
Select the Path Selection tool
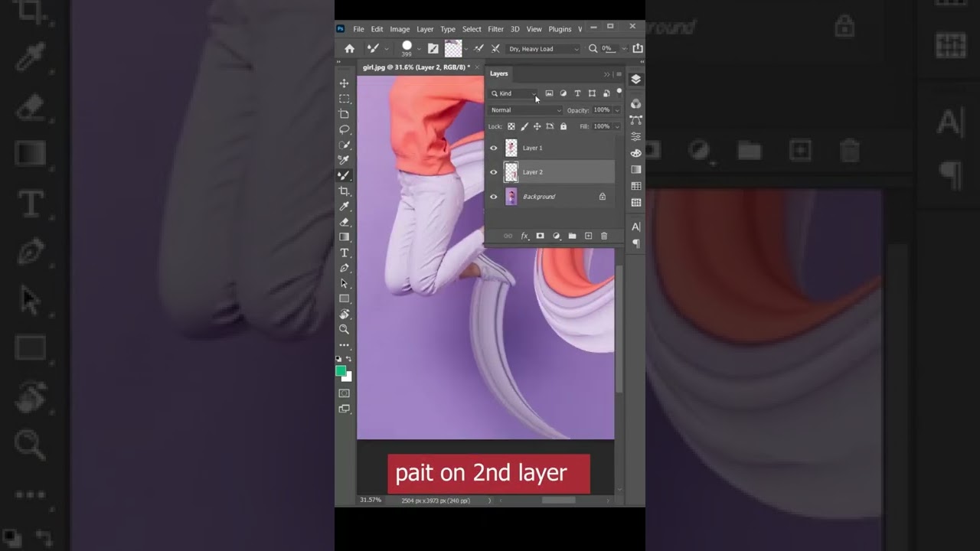[x=344, y=283]
